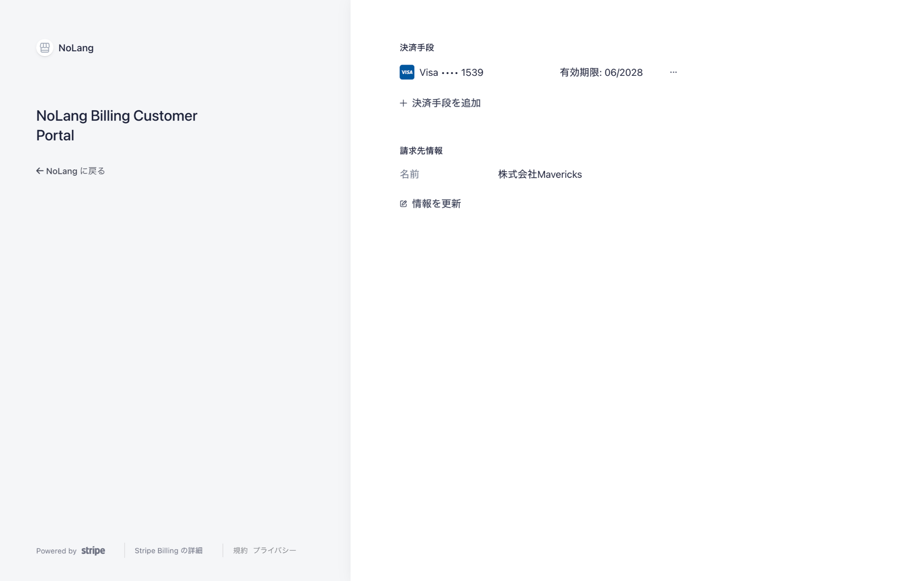Select the Visa •••• 1539 card entry
924x581 pixels.
pos(451,72)
